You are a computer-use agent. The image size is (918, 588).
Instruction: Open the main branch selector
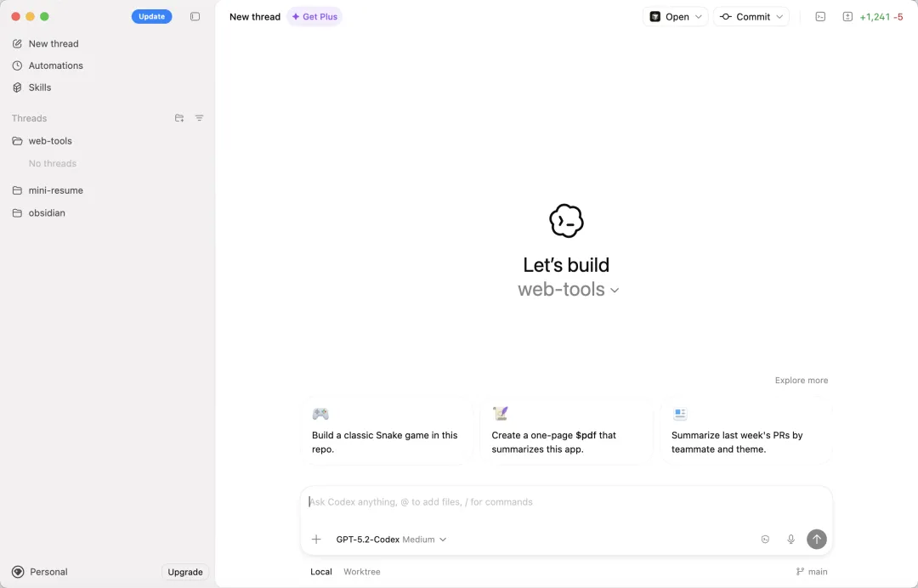click(812, 572)
